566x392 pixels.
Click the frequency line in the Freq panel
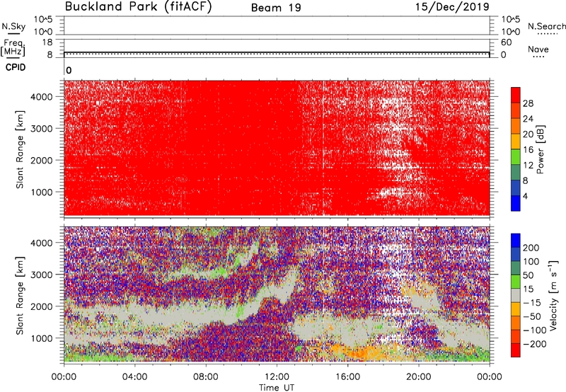(277, 52)
